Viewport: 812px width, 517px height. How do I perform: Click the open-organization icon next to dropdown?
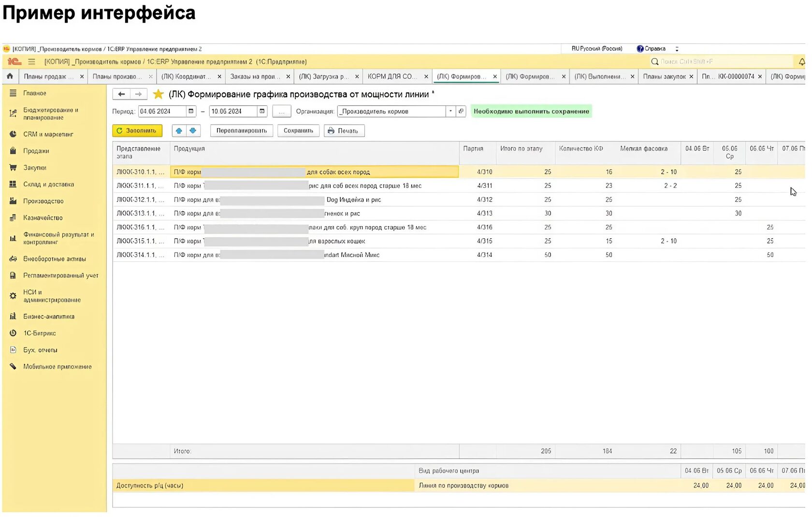(461, 111)
